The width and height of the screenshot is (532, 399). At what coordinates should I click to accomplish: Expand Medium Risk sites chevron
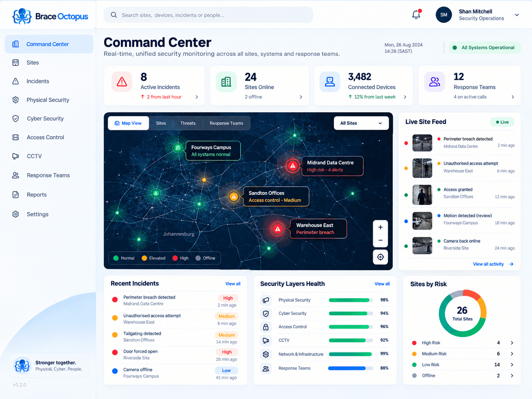tap(512, 354)
